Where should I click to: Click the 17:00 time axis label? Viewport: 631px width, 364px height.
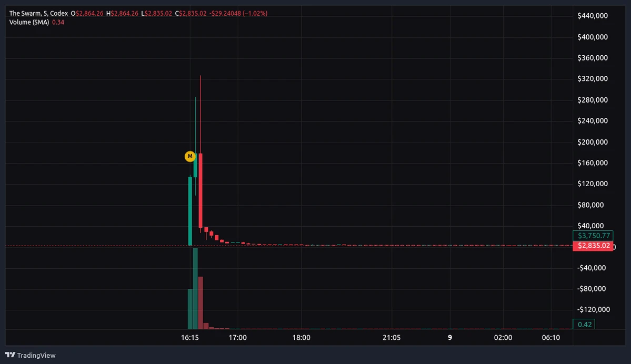238,338
